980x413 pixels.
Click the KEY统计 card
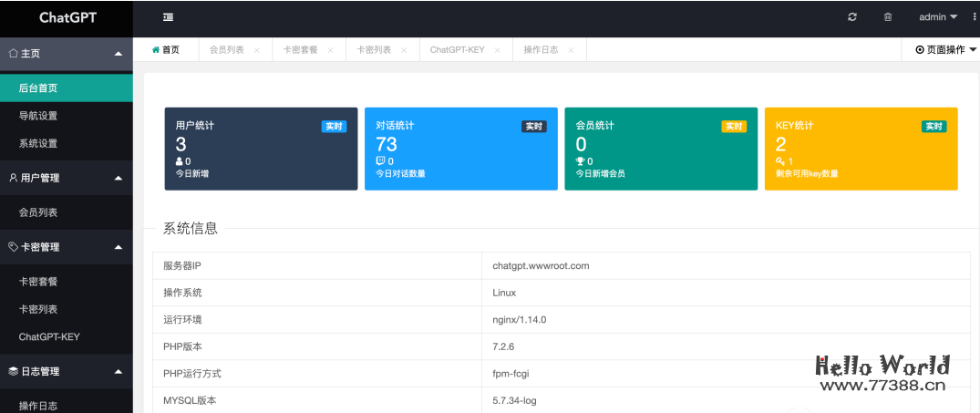click(861, 149)
